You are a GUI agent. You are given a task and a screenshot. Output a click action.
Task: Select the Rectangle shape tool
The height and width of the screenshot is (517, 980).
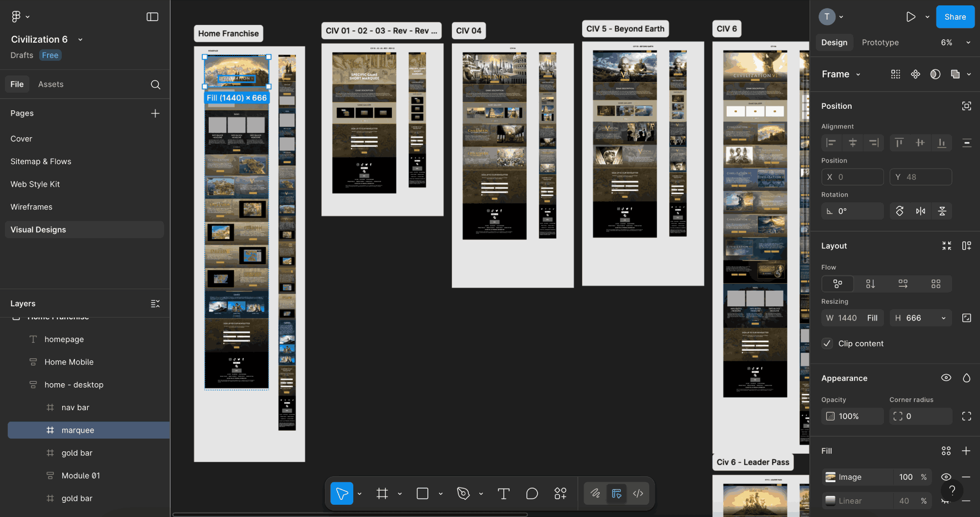422,493
